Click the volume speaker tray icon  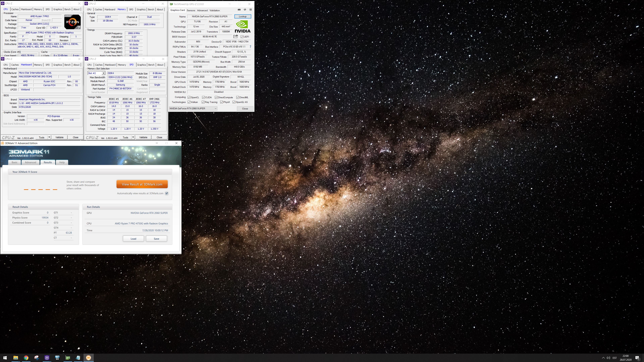608,358
